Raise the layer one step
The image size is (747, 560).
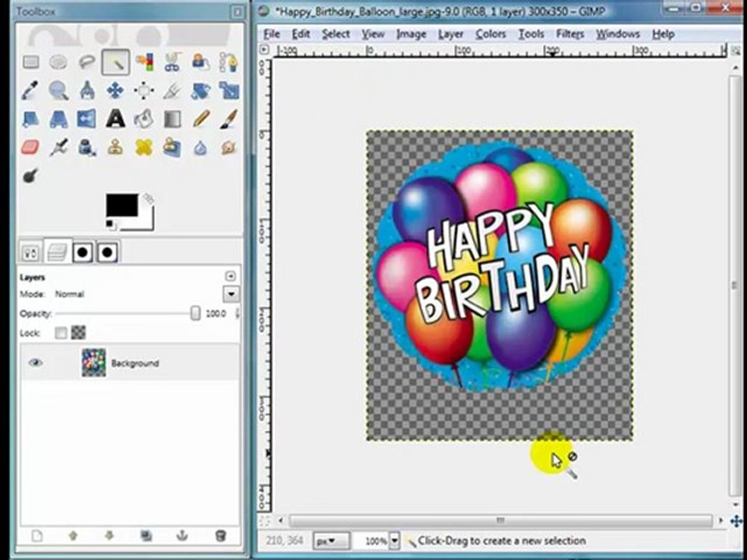pyautogui.click(x=73, y=536)
